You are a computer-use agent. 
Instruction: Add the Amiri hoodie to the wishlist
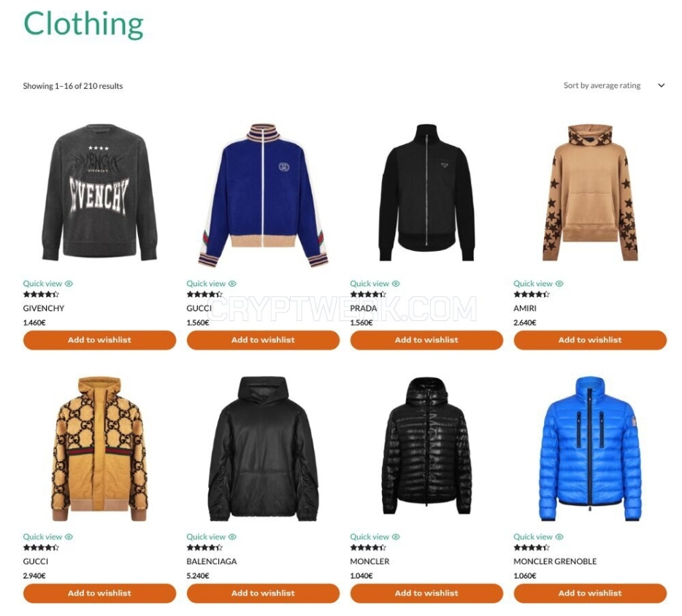coord(590,340)
